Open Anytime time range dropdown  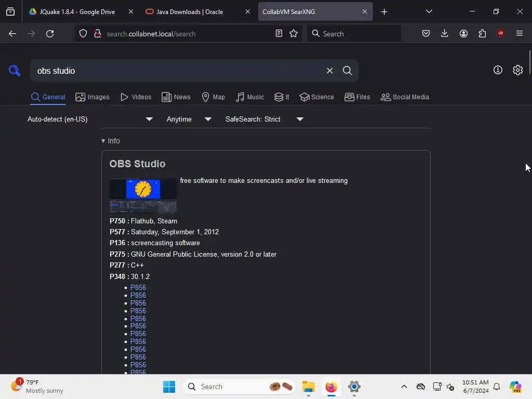click(189, 119)
